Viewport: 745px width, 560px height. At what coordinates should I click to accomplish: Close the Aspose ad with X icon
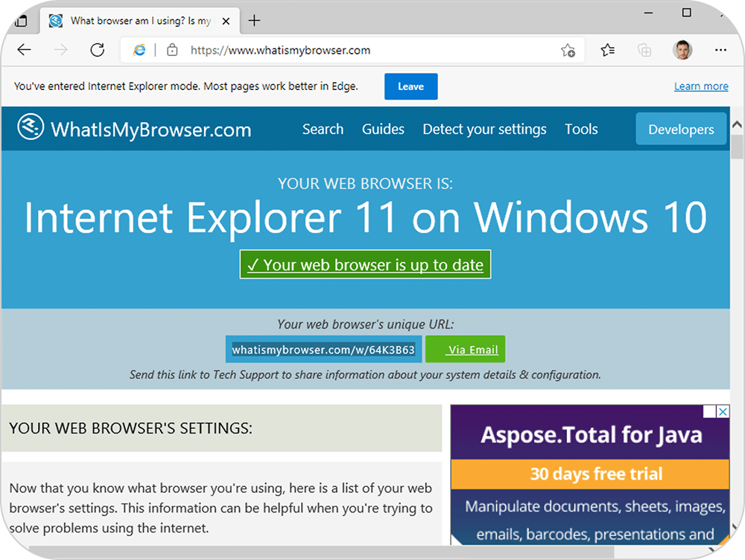point(723,411)
